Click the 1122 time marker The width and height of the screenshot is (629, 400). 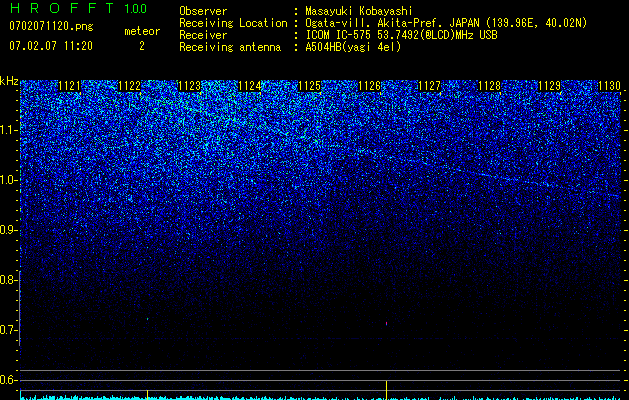[130, 86]
